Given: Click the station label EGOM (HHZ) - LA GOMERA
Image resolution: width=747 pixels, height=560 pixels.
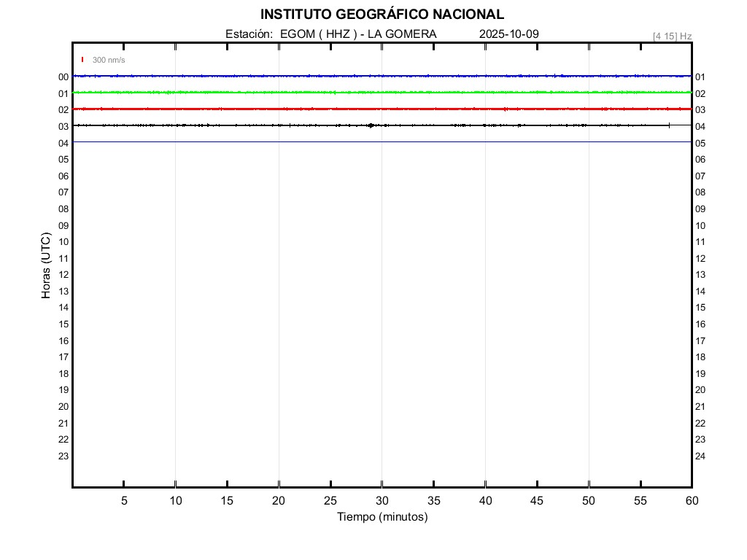Looking at the screenshot, I should click(331, 34).
